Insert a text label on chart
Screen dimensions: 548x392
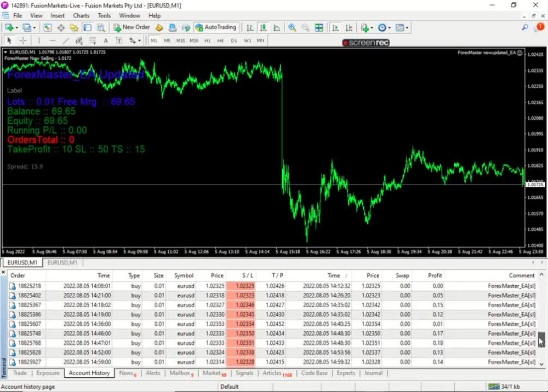tap(119, 41)
